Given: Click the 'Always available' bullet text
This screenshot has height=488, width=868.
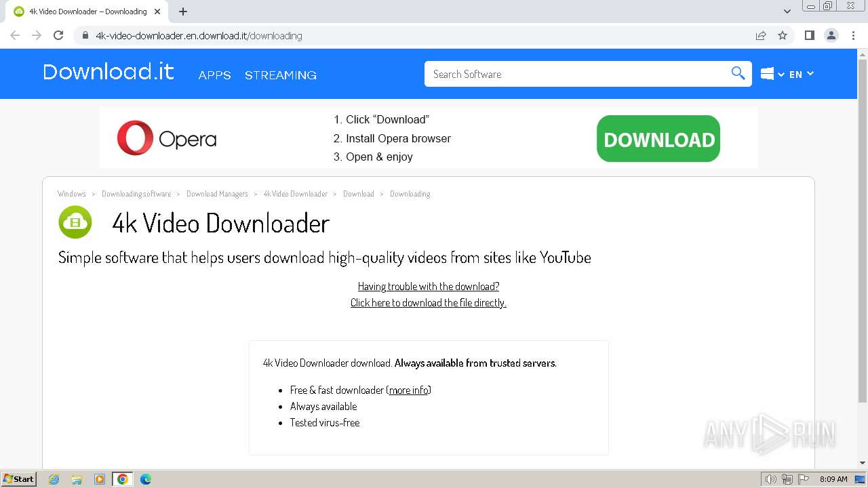Looking at the screenshot, I should 323,406.
